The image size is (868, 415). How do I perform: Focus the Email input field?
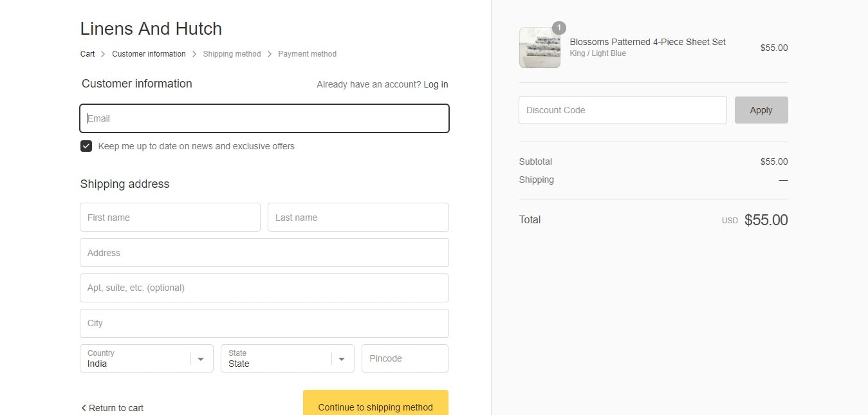point(264,118)
